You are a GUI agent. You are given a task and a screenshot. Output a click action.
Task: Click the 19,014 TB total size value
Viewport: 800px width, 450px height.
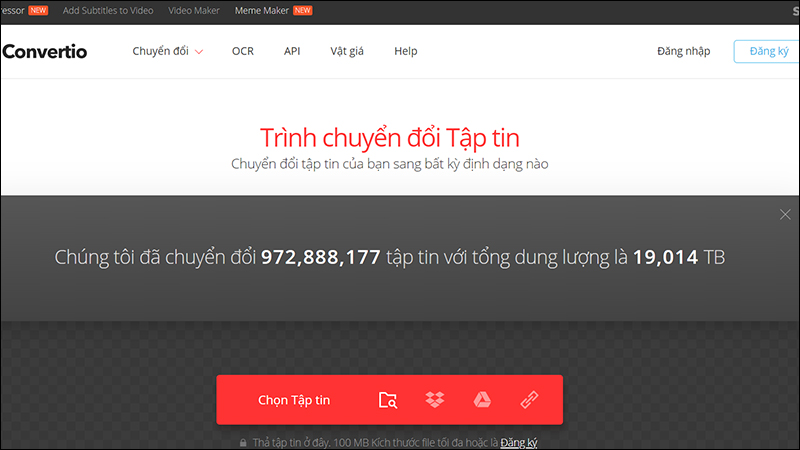coord(679,257)
